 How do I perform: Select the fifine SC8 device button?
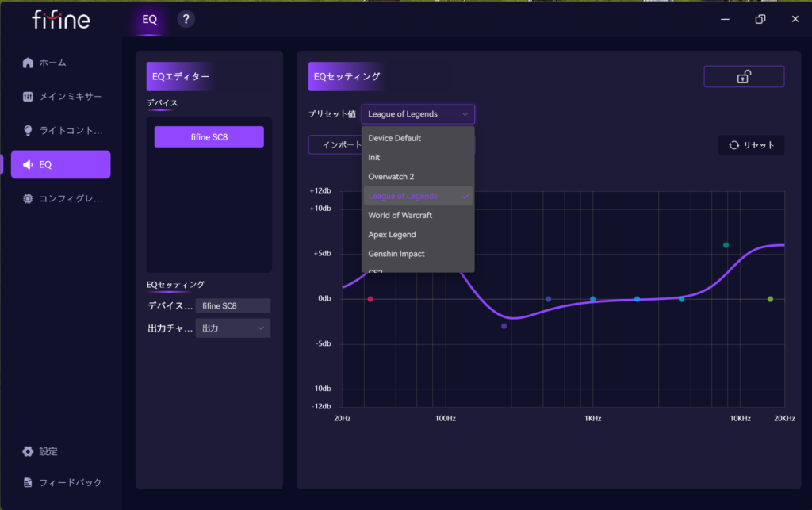(x=209, y=137)
